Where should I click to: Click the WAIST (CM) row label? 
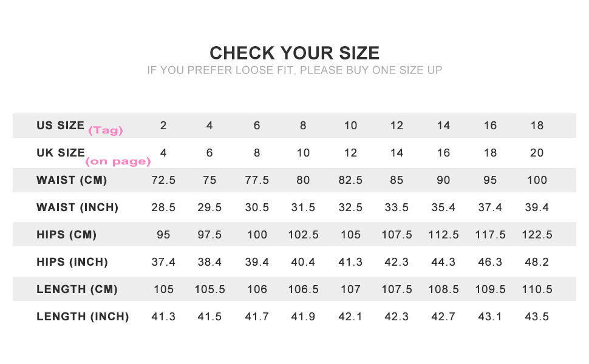point(72,180)
